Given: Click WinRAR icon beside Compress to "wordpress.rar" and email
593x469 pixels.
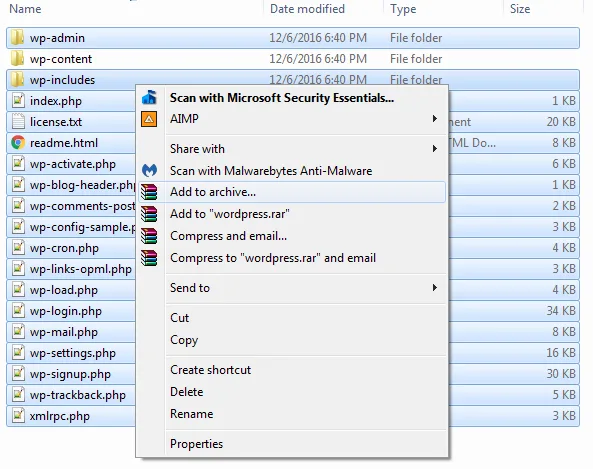Looking at the screenshot, I should tap(149, 258).
